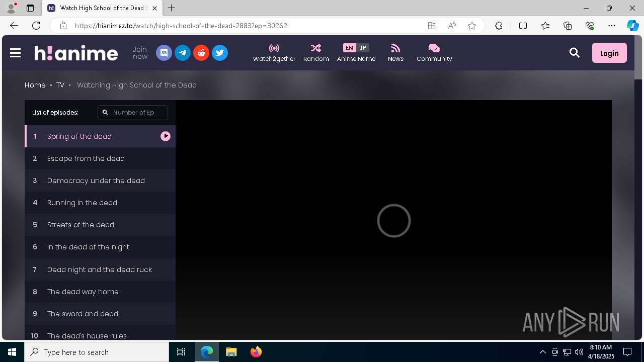The image size is (644, 362).
Task: Reload the page in Edge
Action: 36,26
